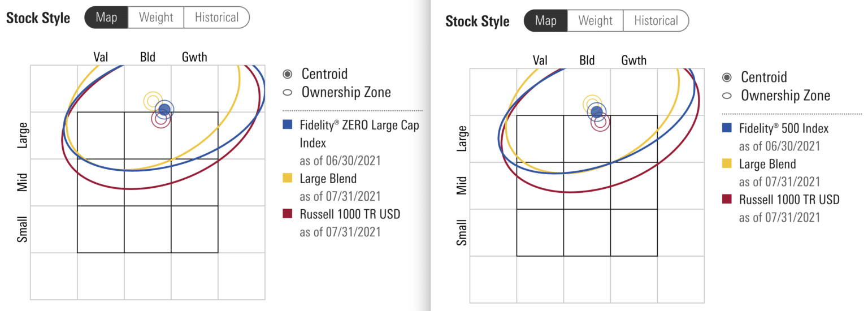The width and height of the screenshot is (868, 311).
Task: Switch to Weight tab in right chart
Action: pyautogui.click(x=596, y=21)
